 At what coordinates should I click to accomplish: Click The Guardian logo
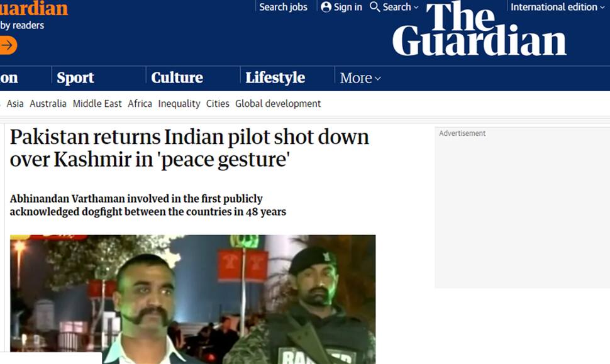[479, 28]
